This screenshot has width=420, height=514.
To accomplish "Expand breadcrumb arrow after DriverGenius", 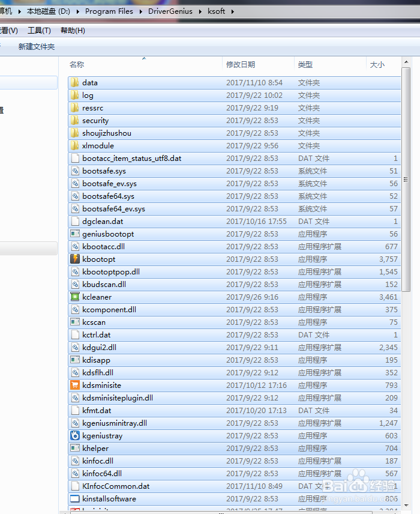I will coord(200,11).
